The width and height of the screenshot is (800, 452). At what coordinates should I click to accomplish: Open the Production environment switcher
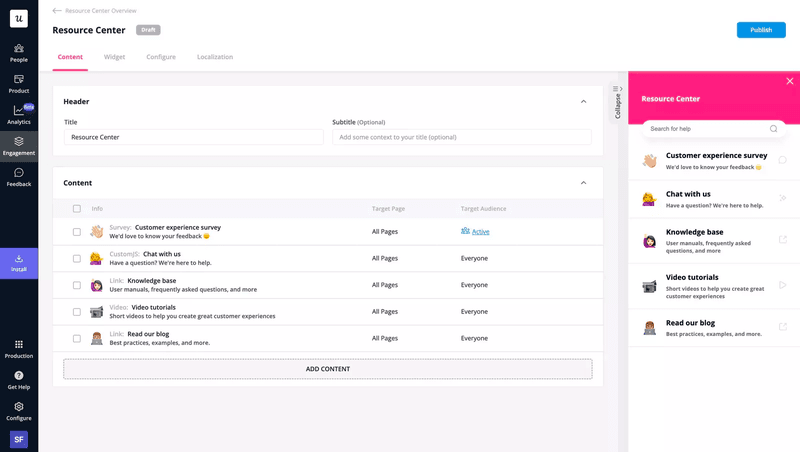(x=19, y=349)
